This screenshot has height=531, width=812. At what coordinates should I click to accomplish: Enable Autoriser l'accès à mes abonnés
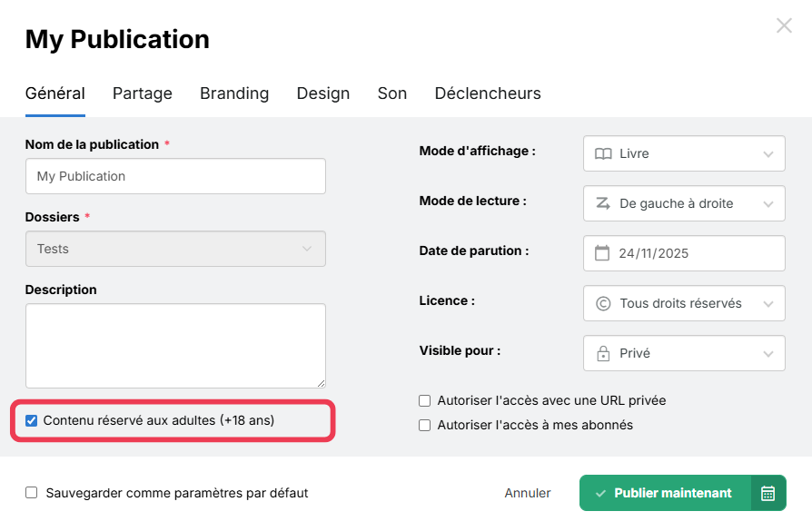point(425,425)
